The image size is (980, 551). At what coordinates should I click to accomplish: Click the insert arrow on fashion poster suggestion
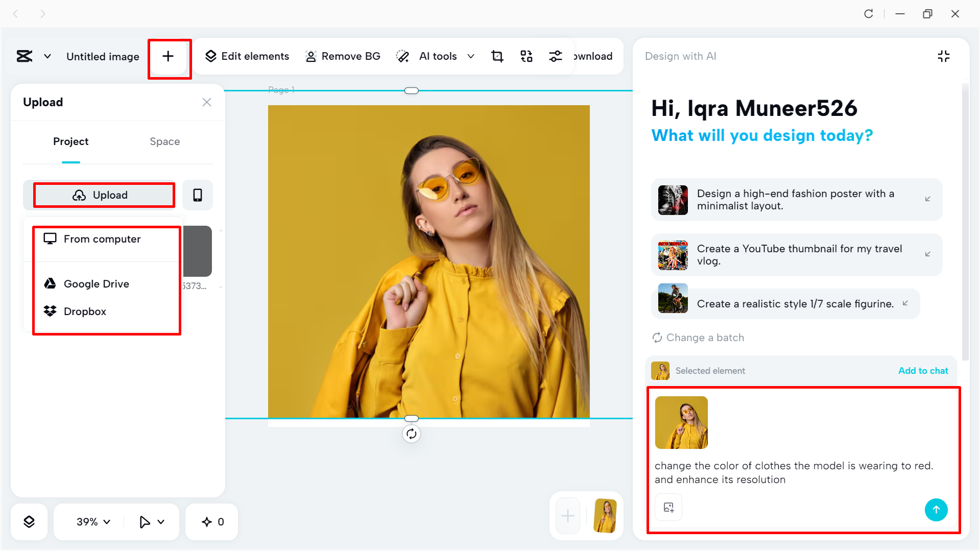coord(927,199)
